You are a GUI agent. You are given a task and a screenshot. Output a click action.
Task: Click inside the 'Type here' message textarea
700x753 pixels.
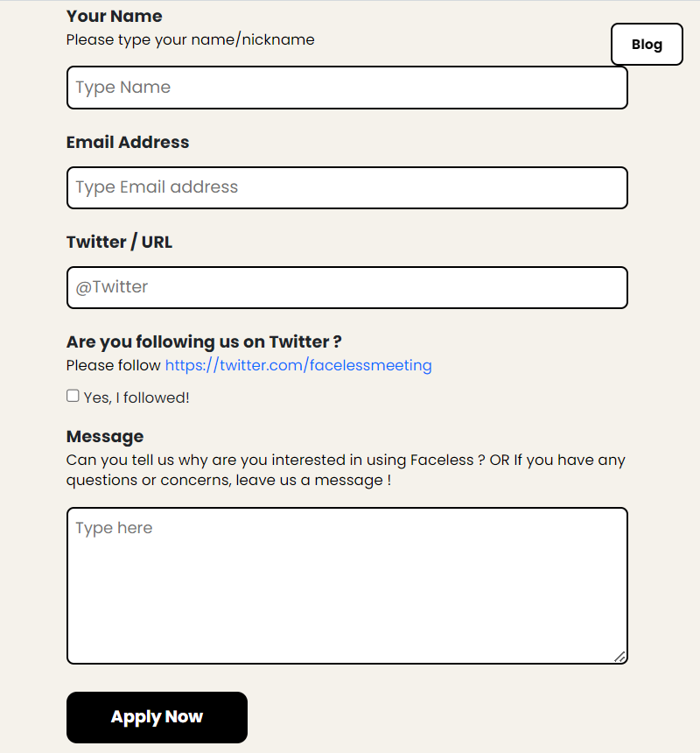[346, 586]
